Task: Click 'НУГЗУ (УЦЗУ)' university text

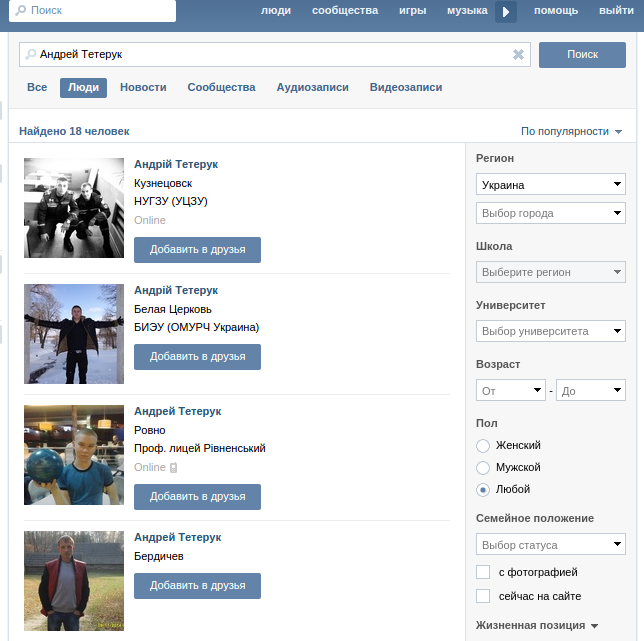Action: click(x=171, y=201)
